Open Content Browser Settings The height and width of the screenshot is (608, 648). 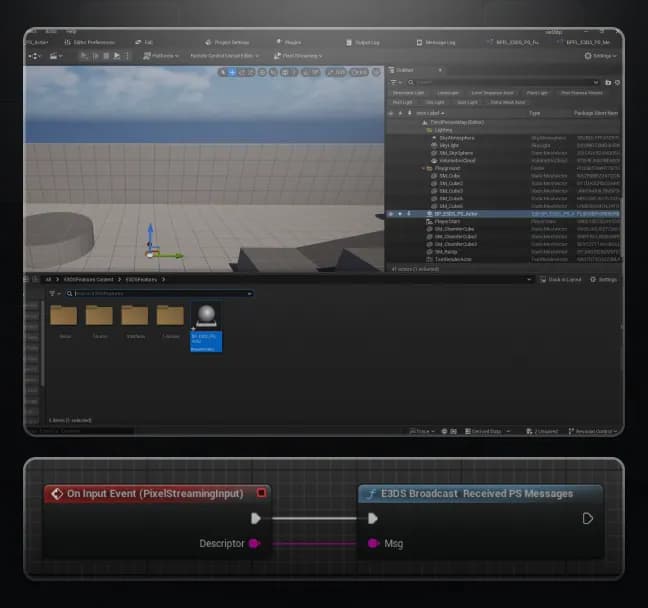click(603, 280)
